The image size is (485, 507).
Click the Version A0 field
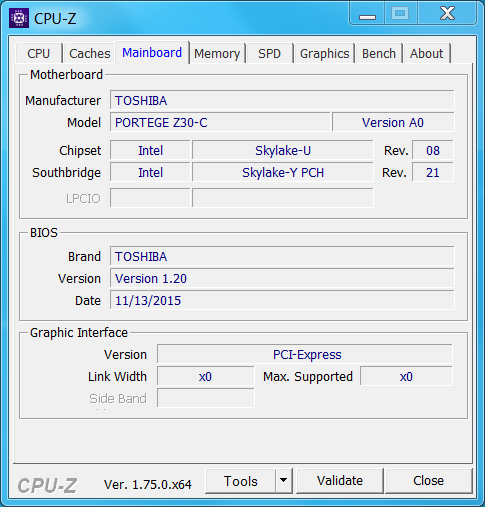click(393, 122)
